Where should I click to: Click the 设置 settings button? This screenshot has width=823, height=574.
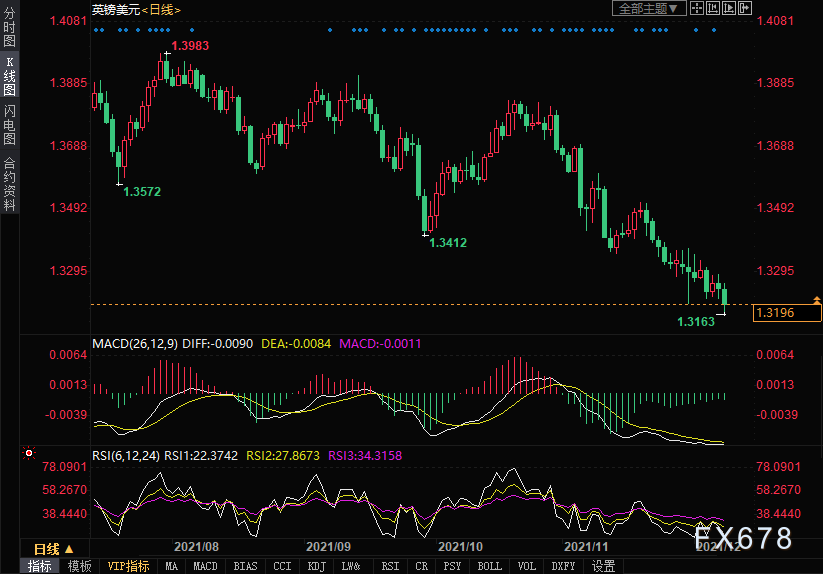[x=603, y=566]
